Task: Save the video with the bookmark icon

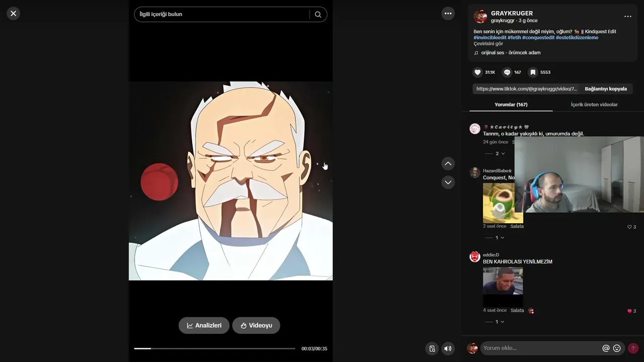Action: 533,72
